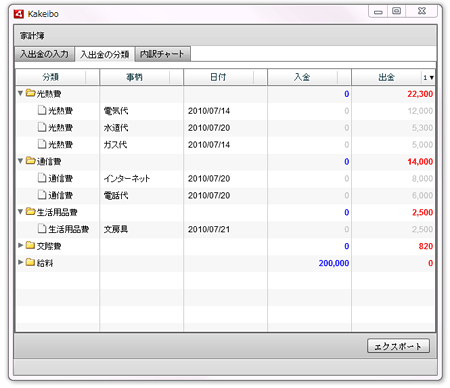
Task: Sort by the 事柄 column header
Action: click(x=135, y=77)
